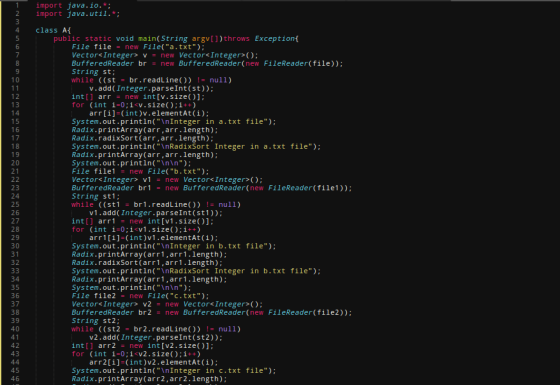This screenshot has width=560, height=385.
Task: Click 'Radix.radixSort(arr1,arr1.length);' on line 32
Action: pos(147,263)
